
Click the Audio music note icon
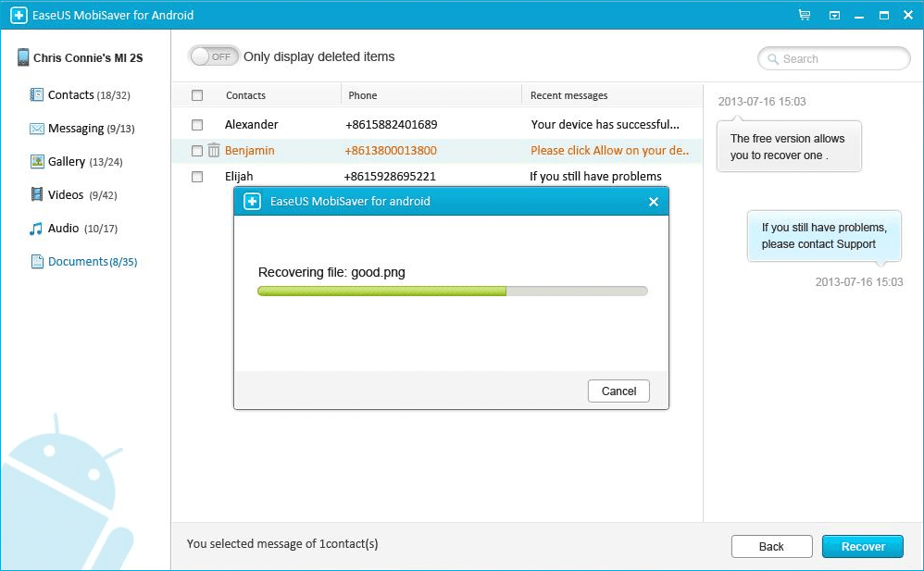[x=37, y=229]
